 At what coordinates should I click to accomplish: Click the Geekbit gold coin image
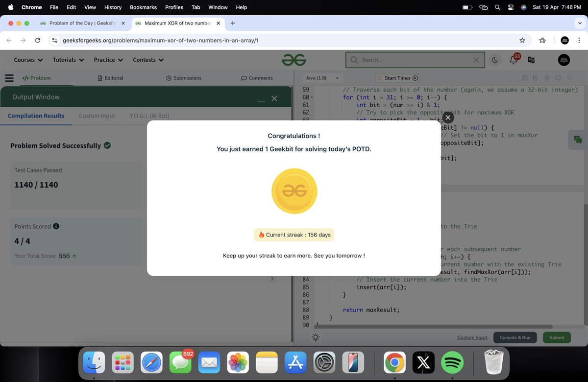tap(294, 191)
